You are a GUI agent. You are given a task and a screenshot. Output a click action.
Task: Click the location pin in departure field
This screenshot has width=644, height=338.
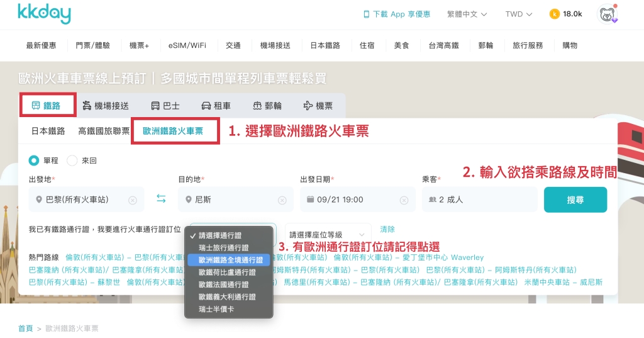tap(39, 200)
